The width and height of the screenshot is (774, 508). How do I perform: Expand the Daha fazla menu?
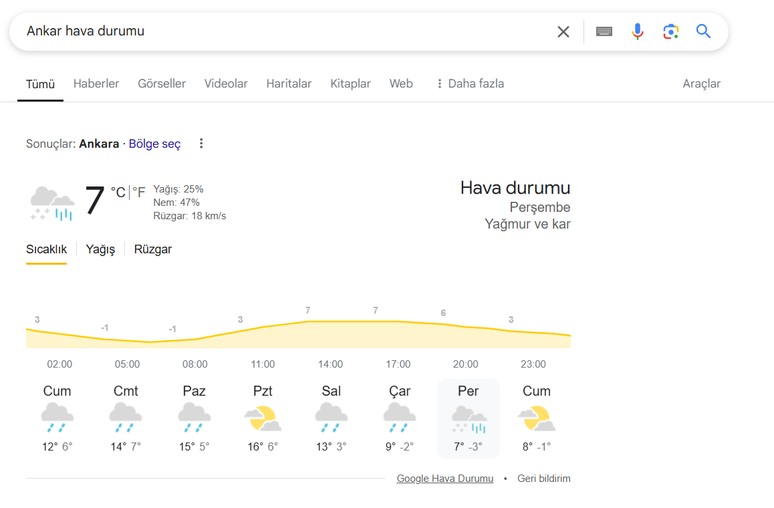(x=469, y=84)
